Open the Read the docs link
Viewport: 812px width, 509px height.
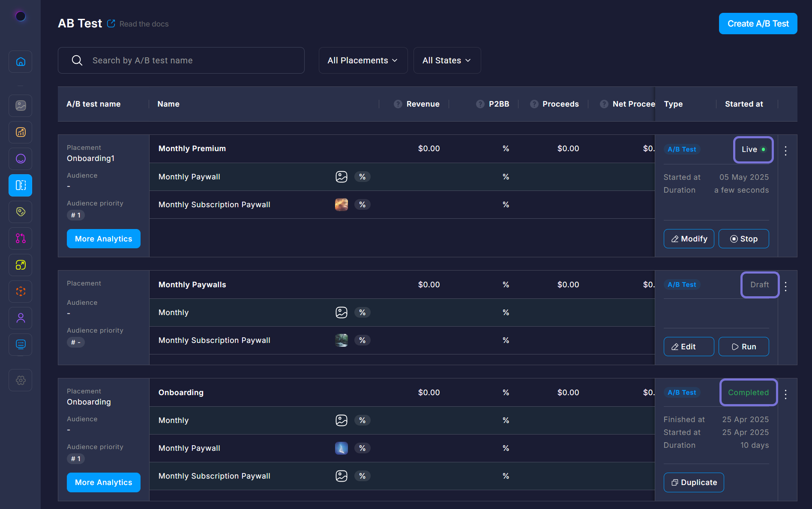coord(144,24)
